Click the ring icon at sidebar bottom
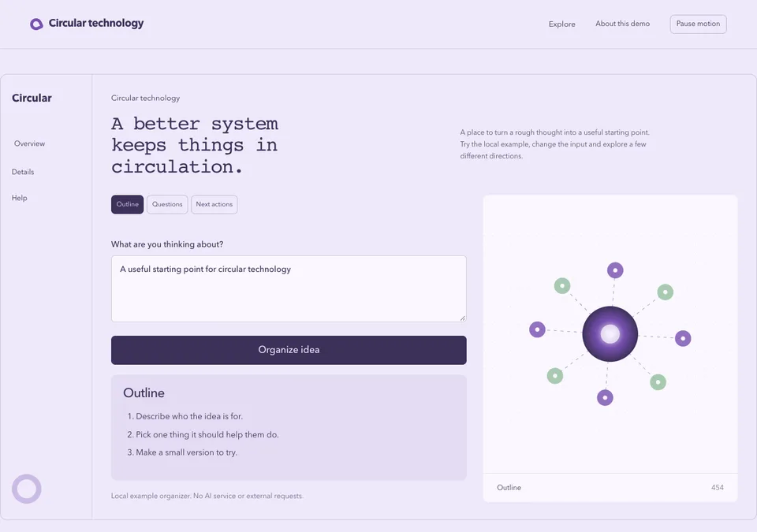Image resolution: width=757 pixels, height=532 pixels. [27, 489]
